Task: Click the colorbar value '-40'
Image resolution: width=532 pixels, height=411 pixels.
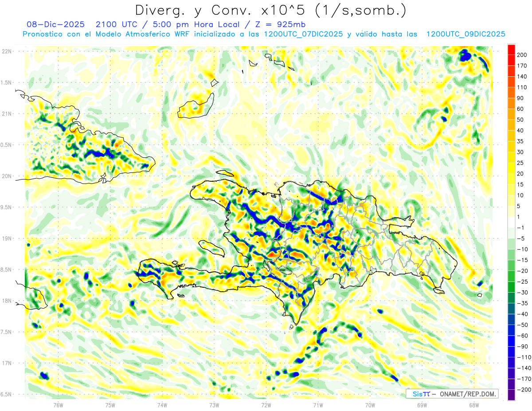Action: tap(522, 314)
